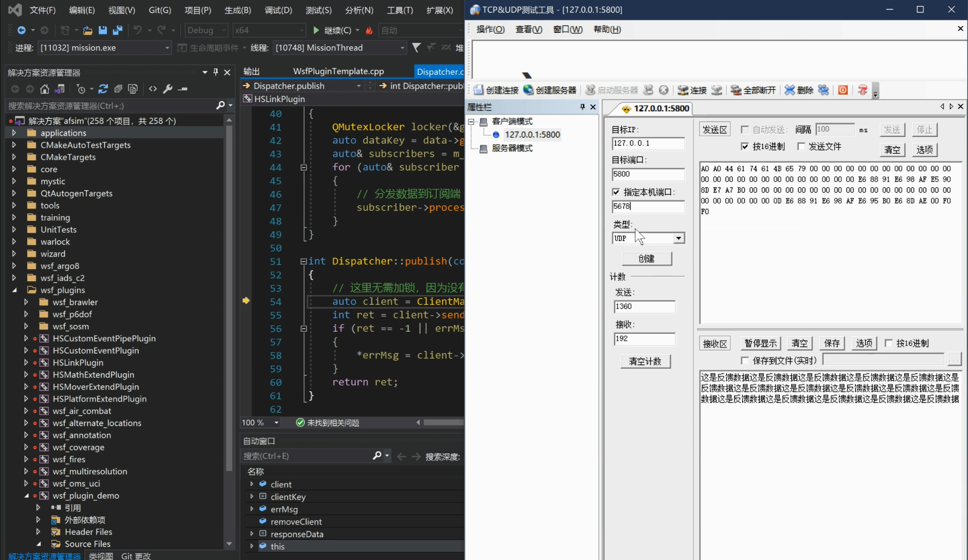This screenshot has height=560, width=968.
Task: Click the 创建连接 icon in TCP&UDP tool
Action: click(x=478, y=90)
